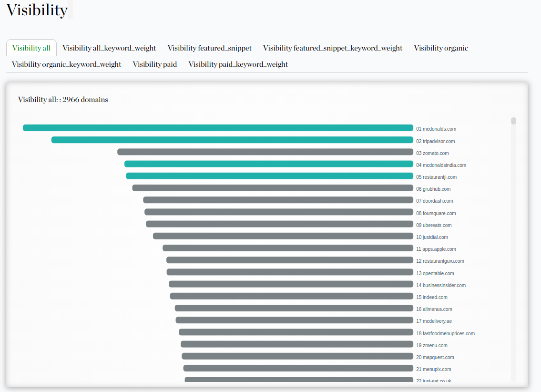Click the chart's vertical scrollbar thumb
The width and height of the screenshot is (541, 392).
pyautogui.click(x=513, y=121)
